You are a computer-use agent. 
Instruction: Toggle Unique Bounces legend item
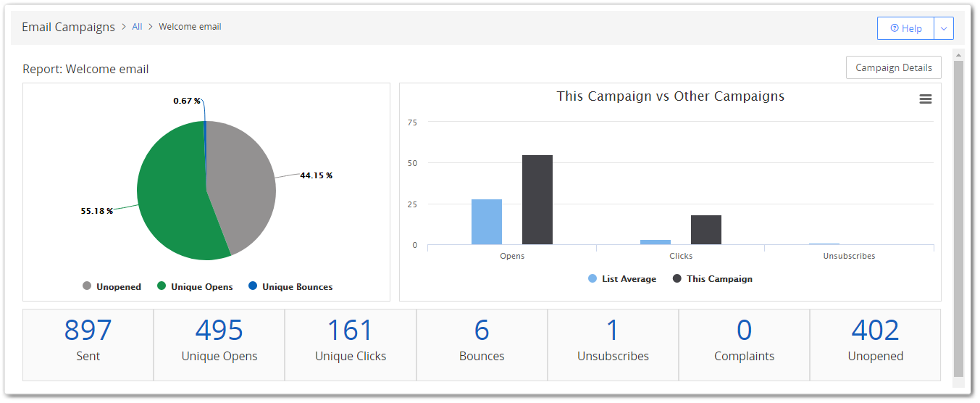290,287
